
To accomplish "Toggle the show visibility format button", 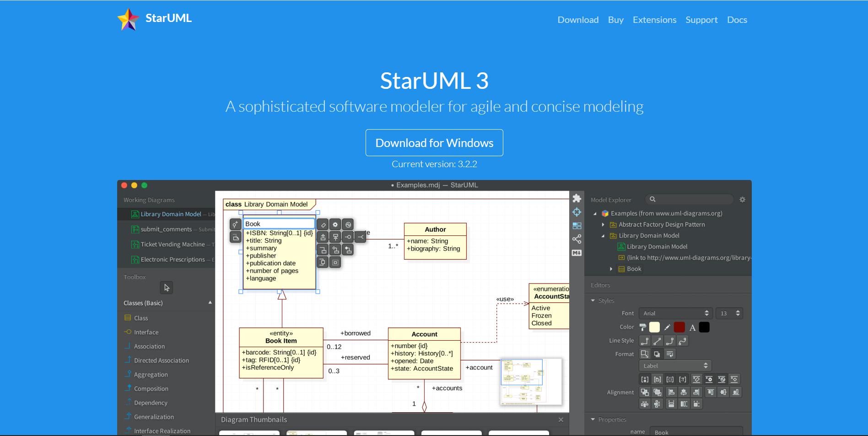I will pos(644,379).
